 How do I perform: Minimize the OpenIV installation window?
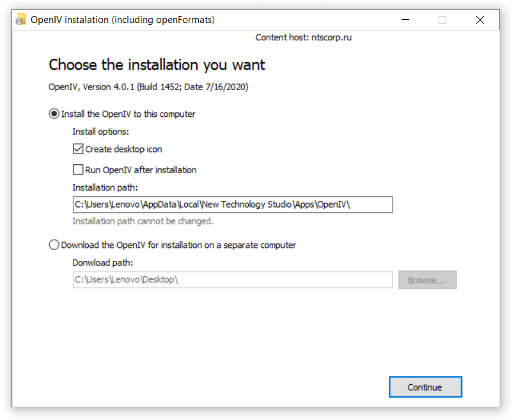(405, 20)
